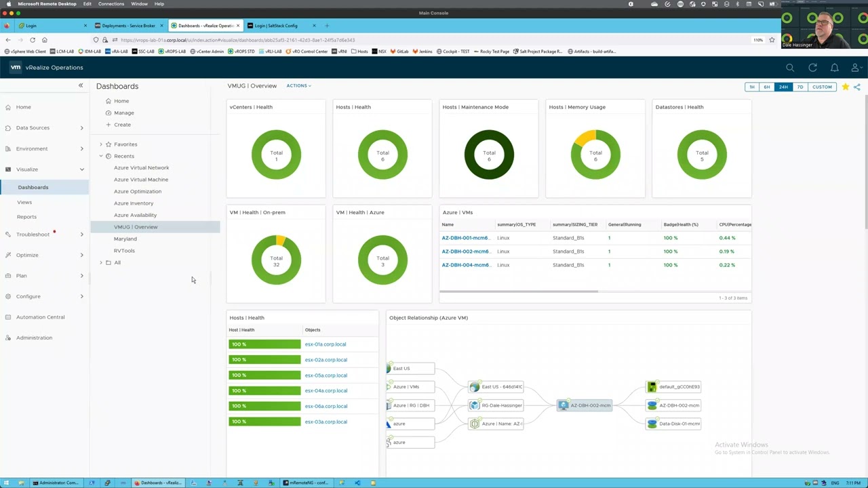Screen dimensions: 868x488
Task: Click the Firefox reload page button
Action: click(32, 40)
